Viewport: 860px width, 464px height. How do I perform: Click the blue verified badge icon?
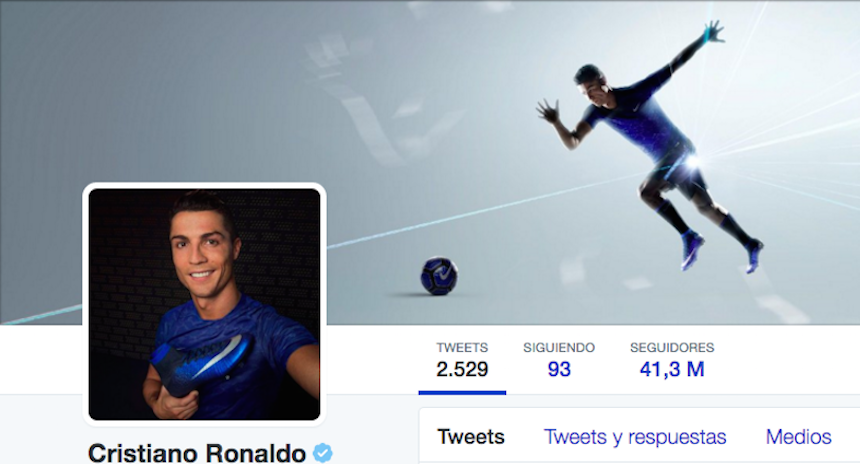coord(322,453)
